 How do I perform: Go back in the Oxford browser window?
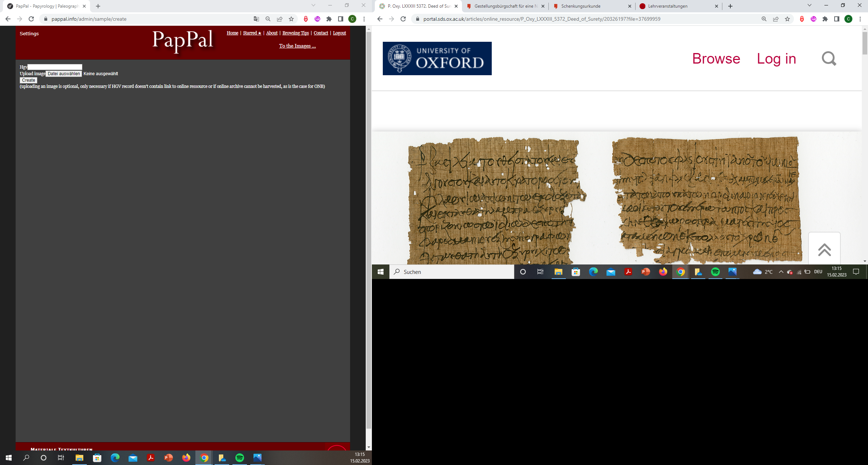380,19
